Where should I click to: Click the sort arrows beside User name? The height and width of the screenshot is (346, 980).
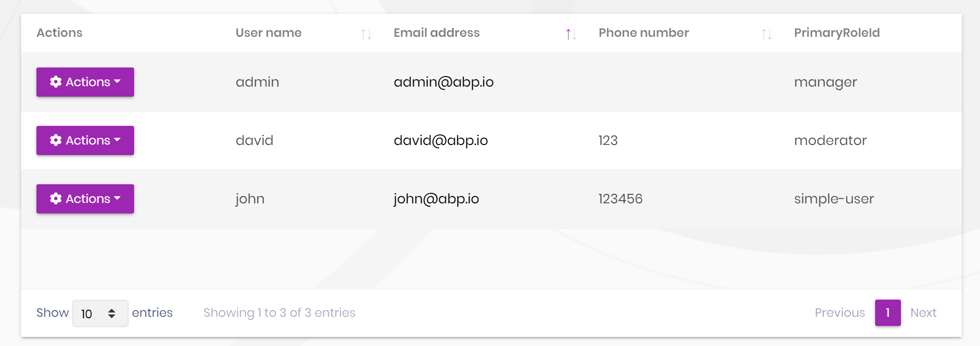367,33
